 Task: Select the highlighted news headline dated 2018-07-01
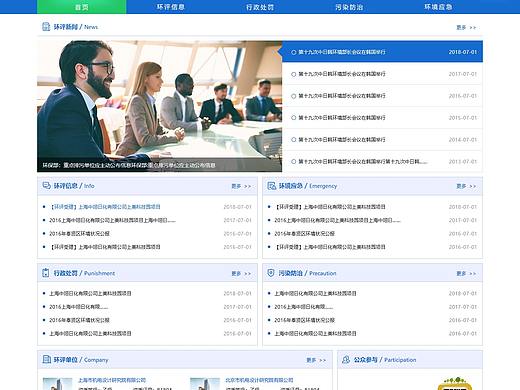pyautogui.click(x=382, y=52)
